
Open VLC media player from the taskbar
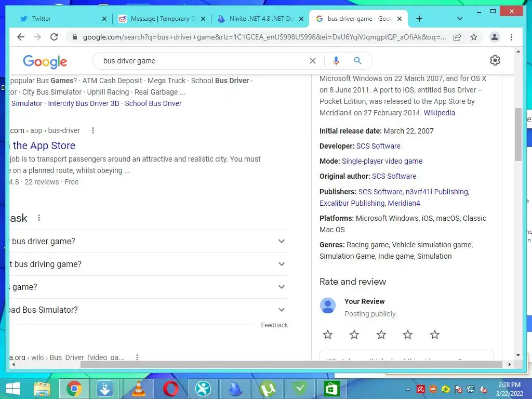[138, 389]
